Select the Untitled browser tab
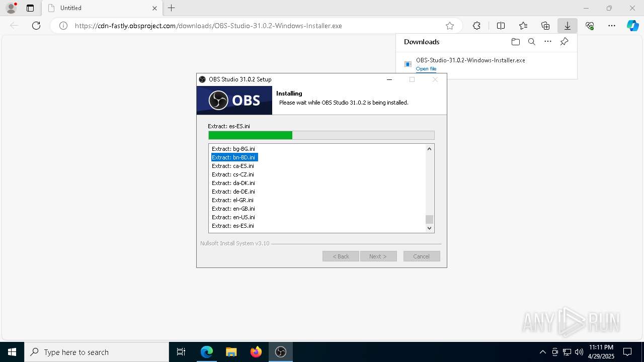Image resolution: width=644 pixels, height=362 pixels. tap(102, 8)
